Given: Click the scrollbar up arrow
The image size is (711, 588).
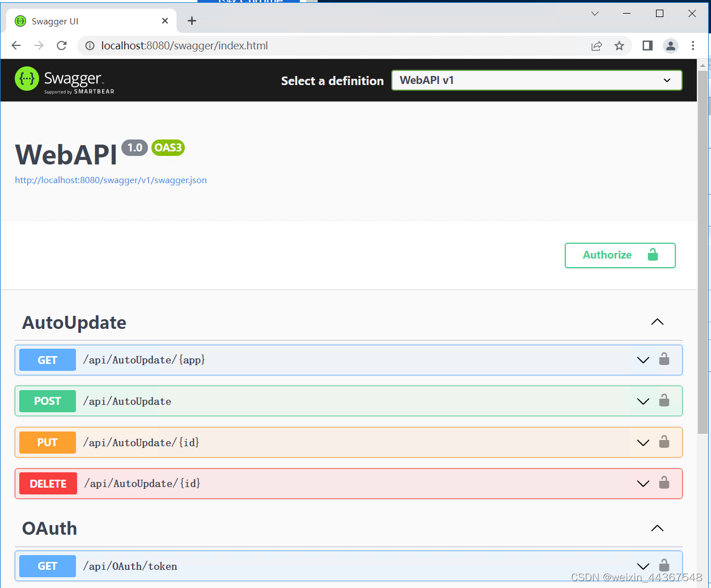Looking at the screenshot, I should (702, 65).
